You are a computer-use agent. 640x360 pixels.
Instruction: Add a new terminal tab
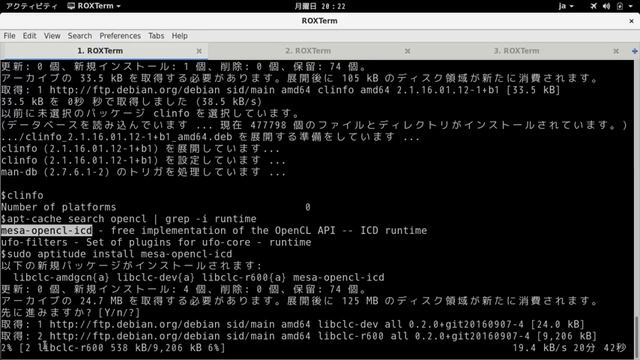(634, 51)
